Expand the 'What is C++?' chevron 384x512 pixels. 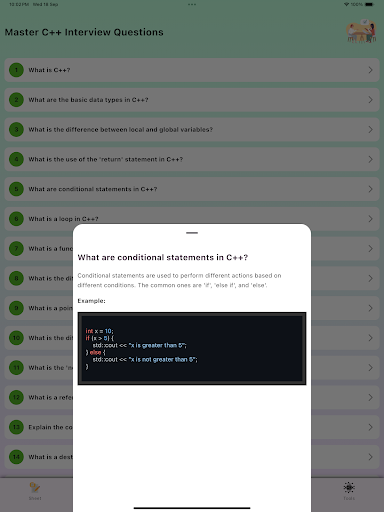pos(370,70)
